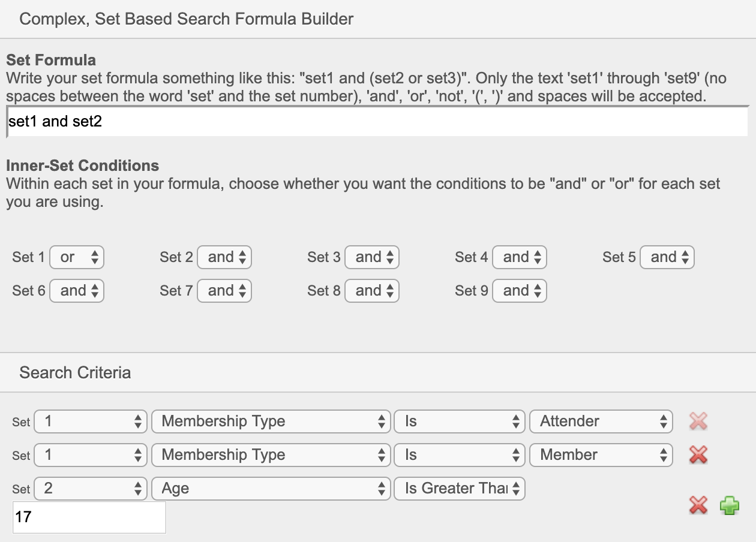Open the Set 9 condition dropdown

click(520, 290)
